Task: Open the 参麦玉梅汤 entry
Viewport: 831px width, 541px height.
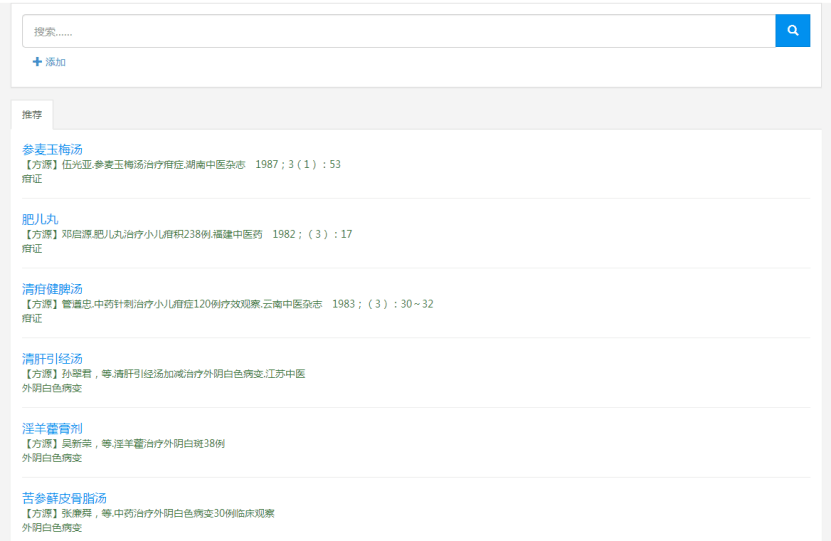Action: (52, 149)
